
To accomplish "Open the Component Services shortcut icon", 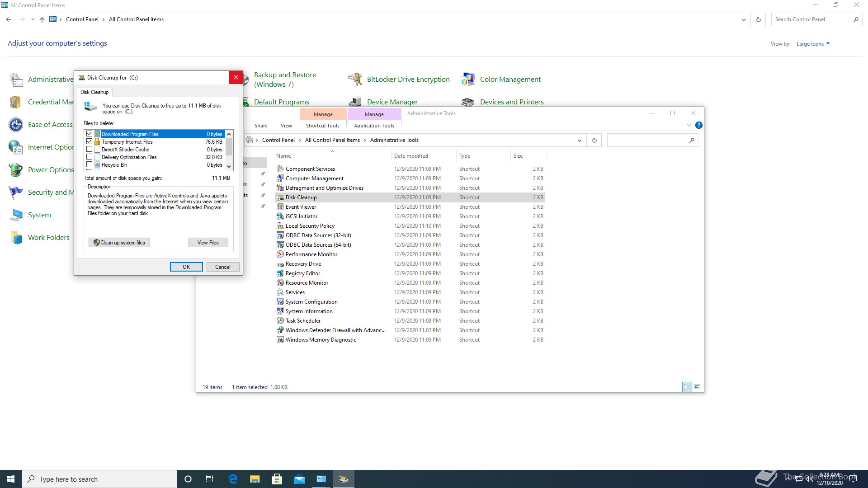I will click(x=280, y=169).
